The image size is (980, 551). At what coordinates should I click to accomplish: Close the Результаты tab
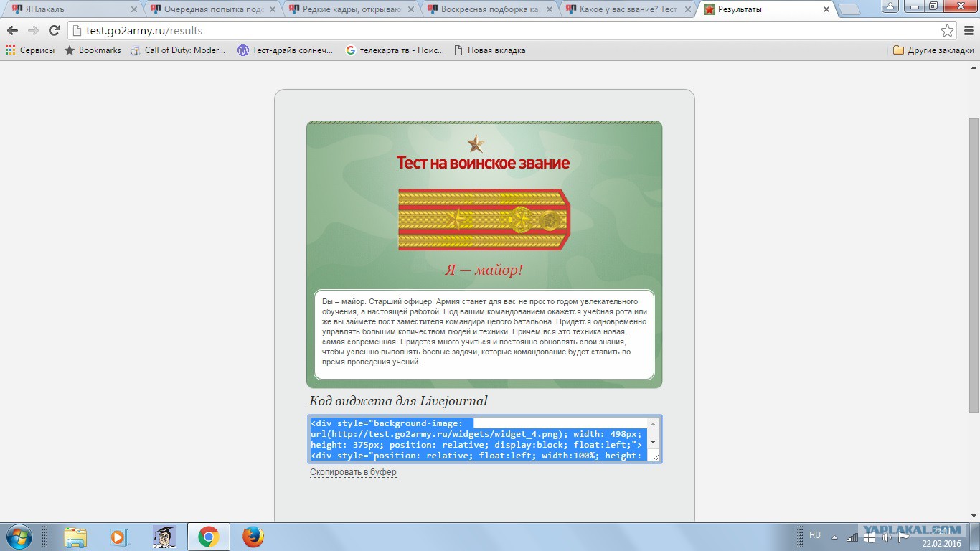coord(826,10)
